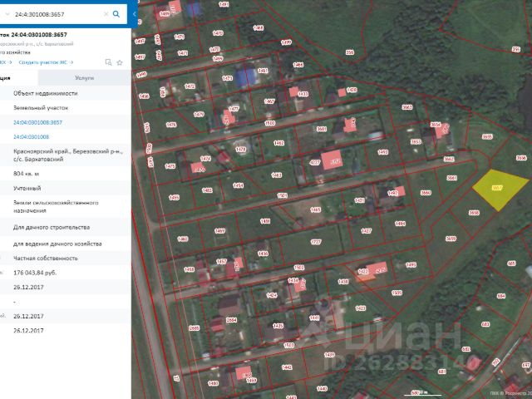Image resolution: width=532 pixels, height=399 pixels.
Task: Select map parcel labeled 3656
Action: click(x=521, y=158)
